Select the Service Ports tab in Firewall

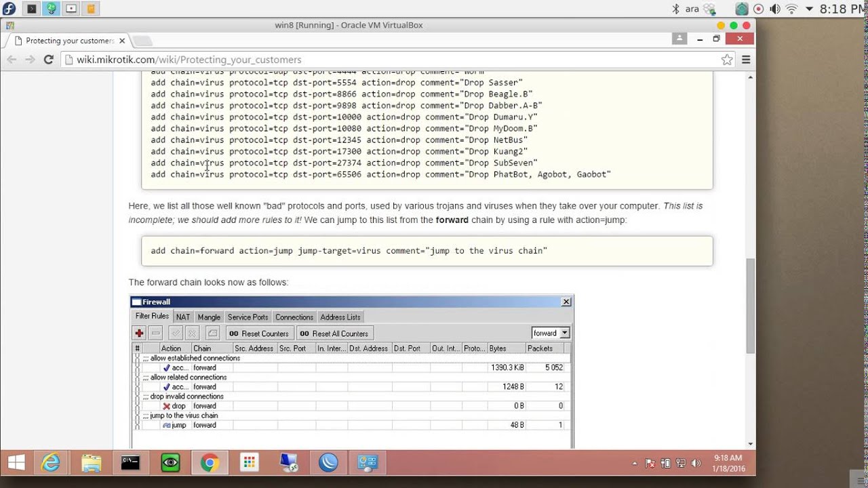(x=248, y=317)
